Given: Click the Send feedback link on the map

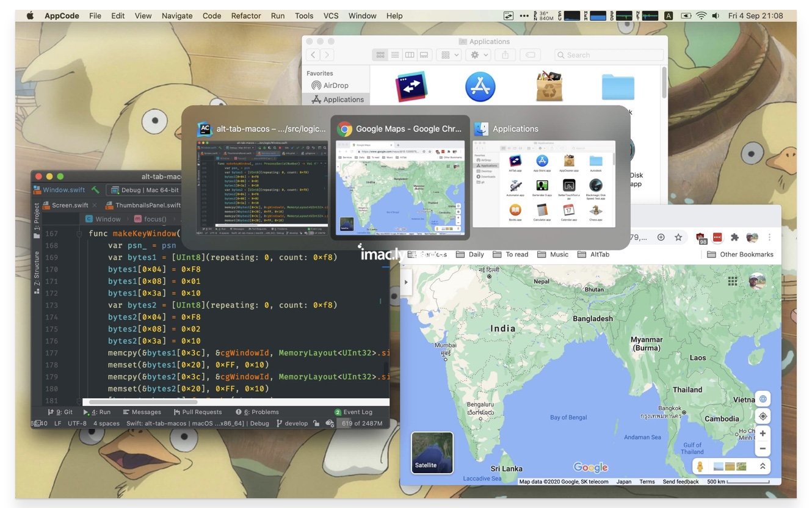Looking at the screenshot, I should (681, 482).
